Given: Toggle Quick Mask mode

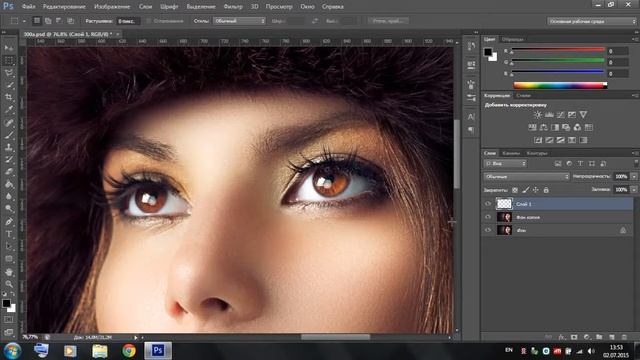Looking at the screenshot, I should click(9, 319).
